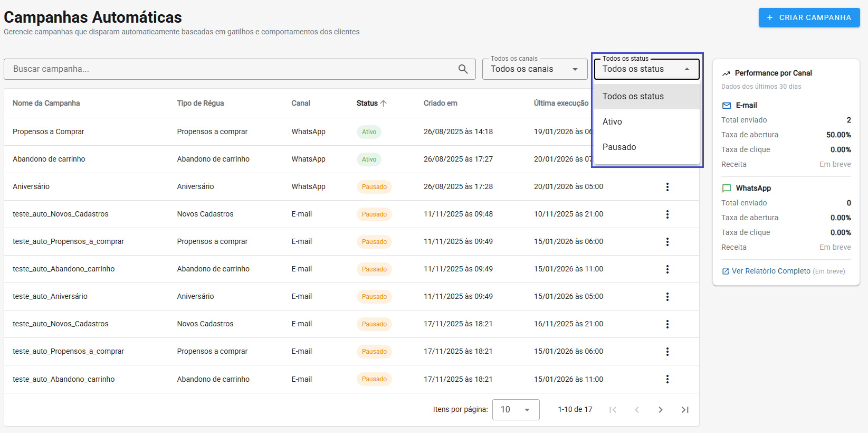Go to next page of campaigns

660,410
